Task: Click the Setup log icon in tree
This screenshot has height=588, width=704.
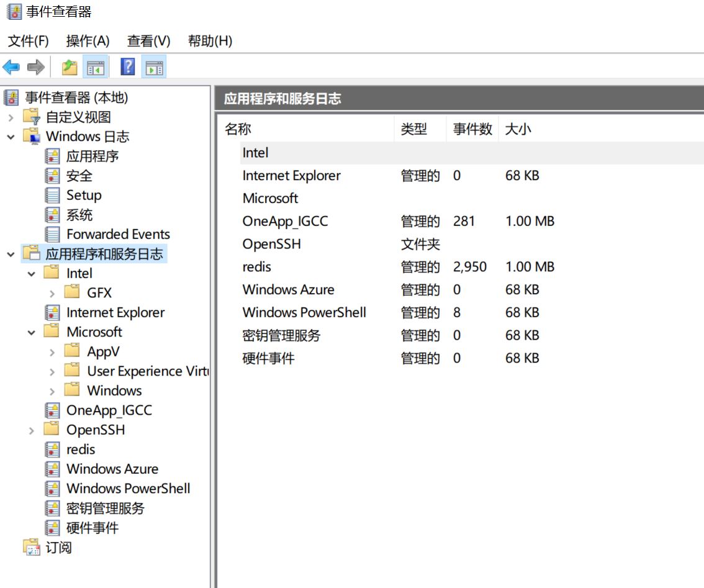Action: 53,195
